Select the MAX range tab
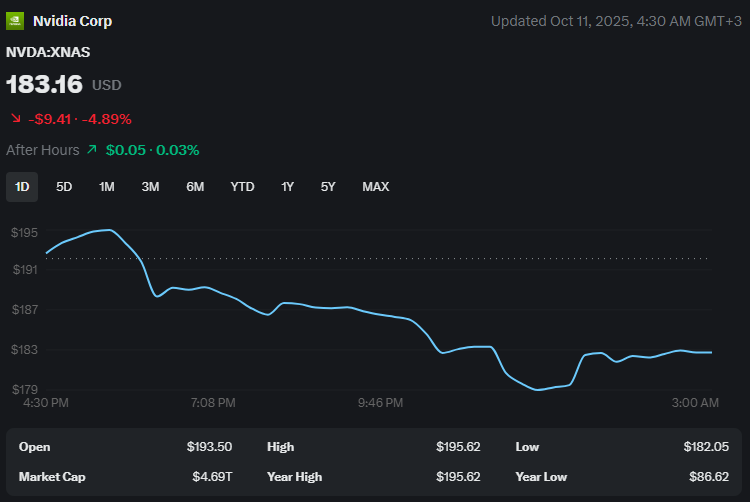750x502 pixels. point(376,187)
